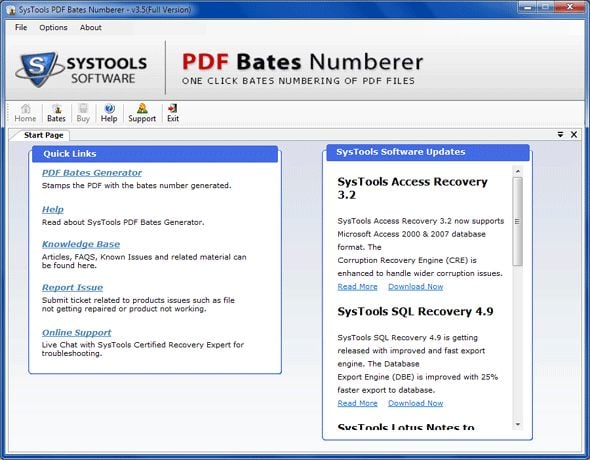Open the File menu
Screen dimensions: 590x460
tap(21, 27)
